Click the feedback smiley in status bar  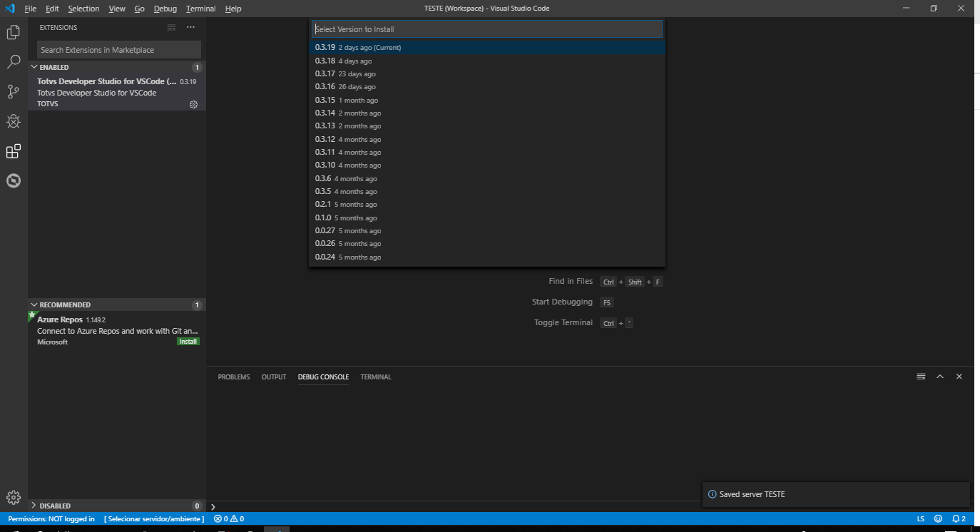tap(938, 518)
